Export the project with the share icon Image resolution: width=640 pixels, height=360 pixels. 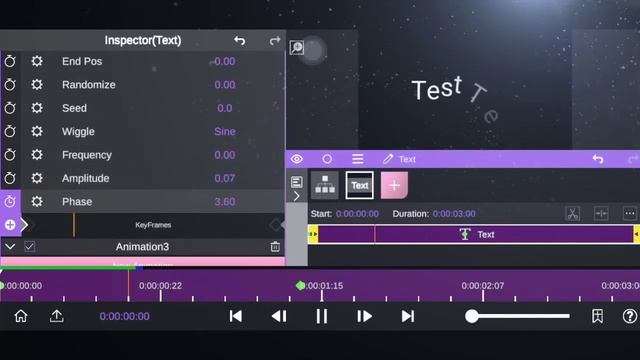coord(57,316)
